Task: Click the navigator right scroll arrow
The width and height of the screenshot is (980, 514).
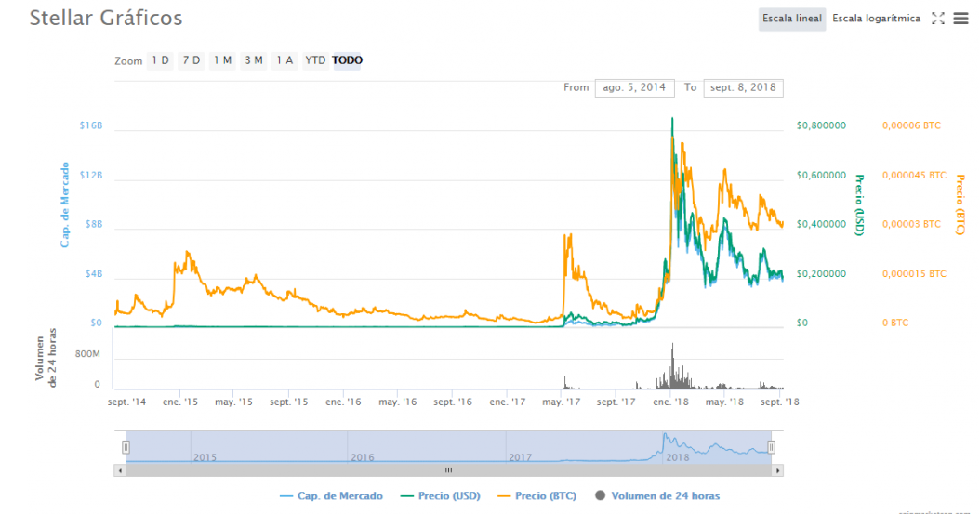Action: 777,470
